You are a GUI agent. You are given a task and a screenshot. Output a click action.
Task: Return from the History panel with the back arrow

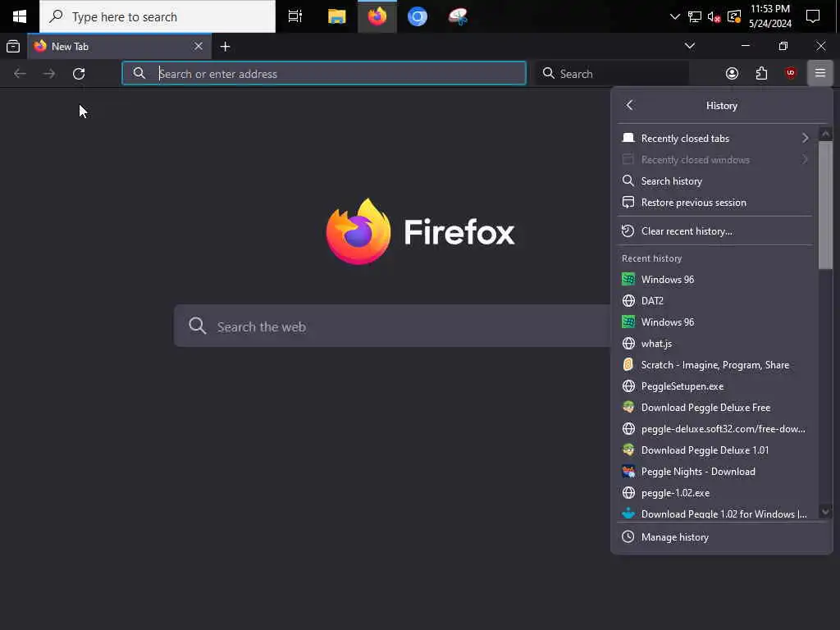[x=630, y=106]
